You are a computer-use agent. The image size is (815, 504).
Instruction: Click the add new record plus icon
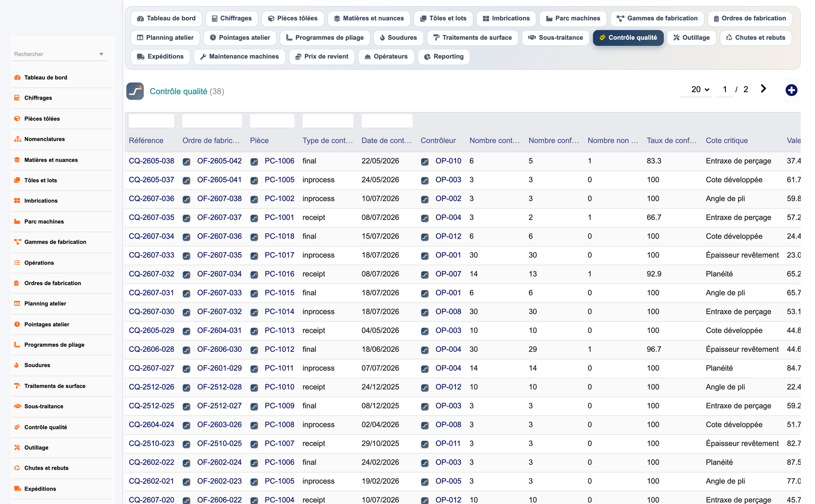click(791, 90)
